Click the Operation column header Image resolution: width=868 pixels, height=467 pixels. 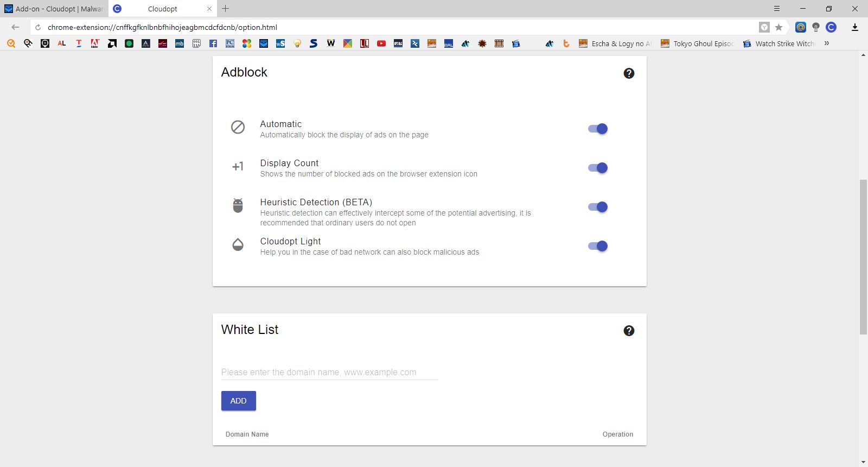(x=618, y=434)
